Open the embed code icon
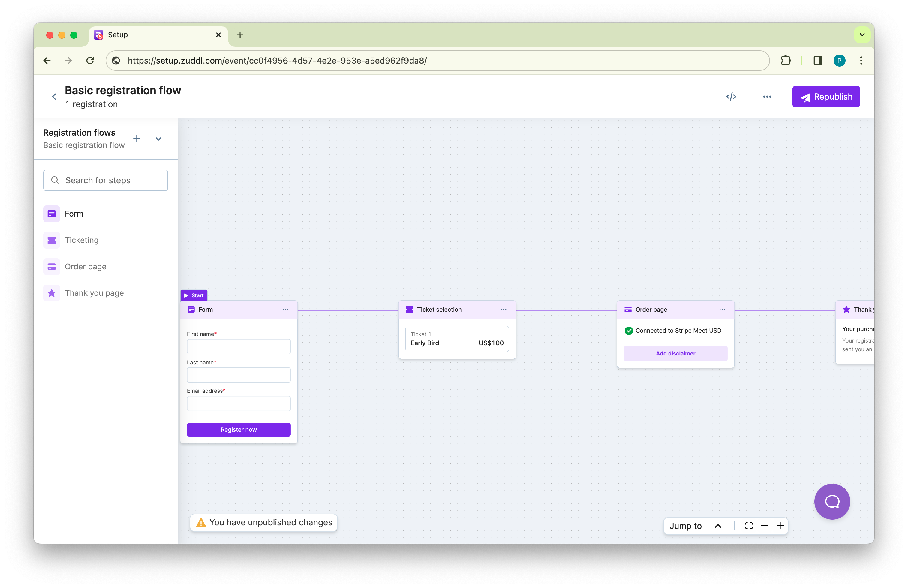This screenshot has width=908, height=588. (731, 97)
